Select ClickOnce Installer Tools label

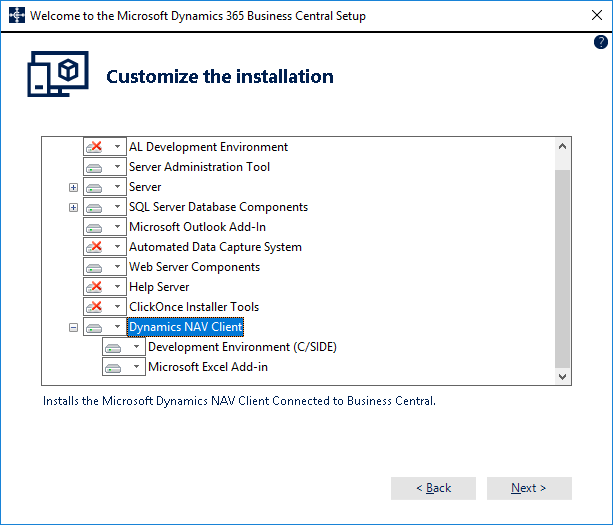(194, 307)
